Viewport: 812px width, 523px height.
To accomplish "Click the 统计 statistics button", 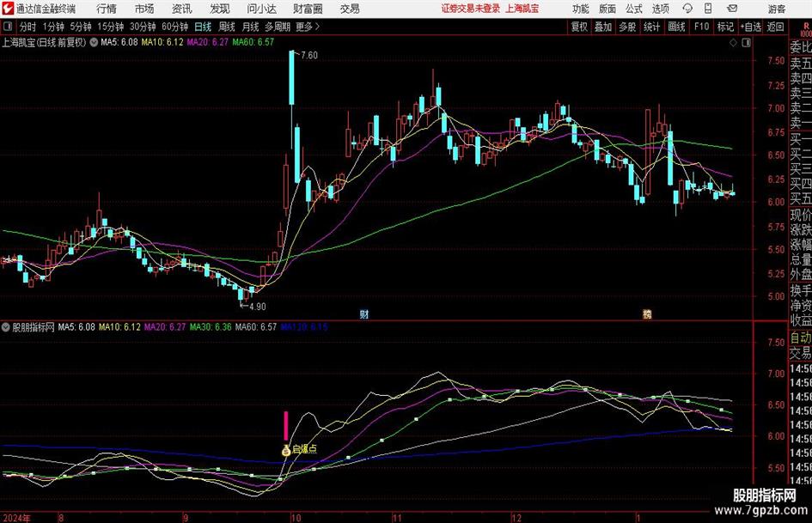I will (x=652, y=27).
